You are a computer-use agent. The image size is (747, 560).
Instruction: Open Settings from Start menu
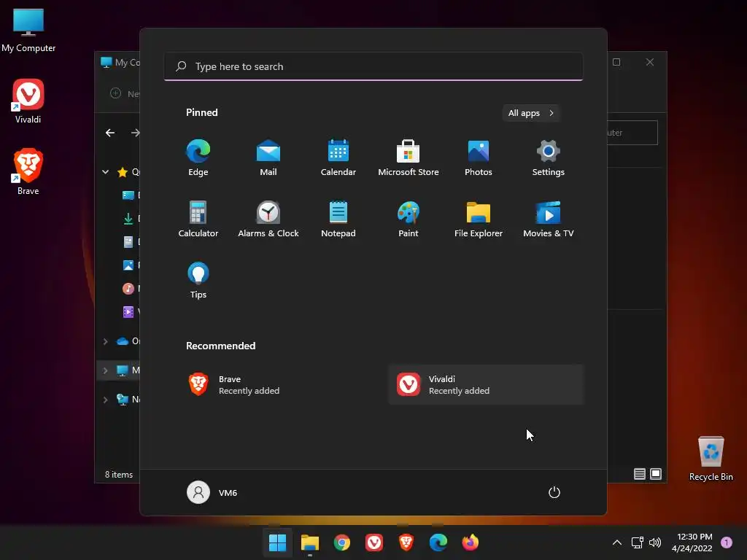549,157
